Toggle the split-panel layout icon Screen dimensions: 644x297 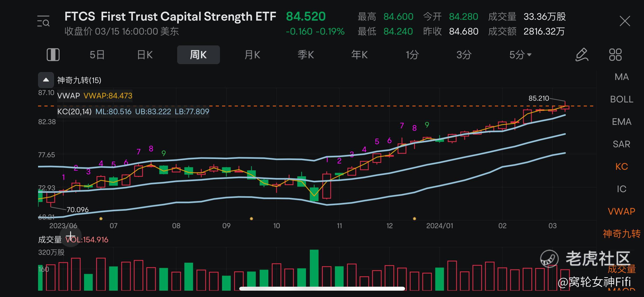[x=53, y=55]
